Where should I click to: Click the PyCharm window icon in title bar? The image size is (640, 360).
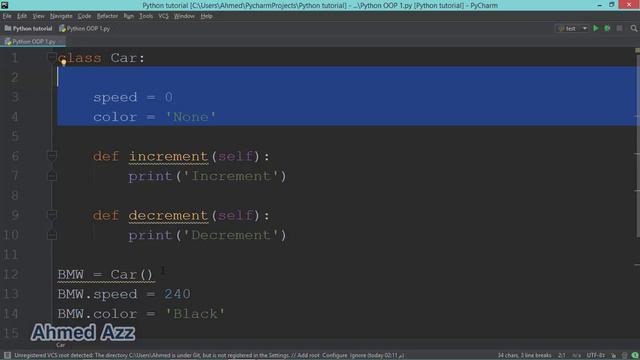(x=4, y=5)
